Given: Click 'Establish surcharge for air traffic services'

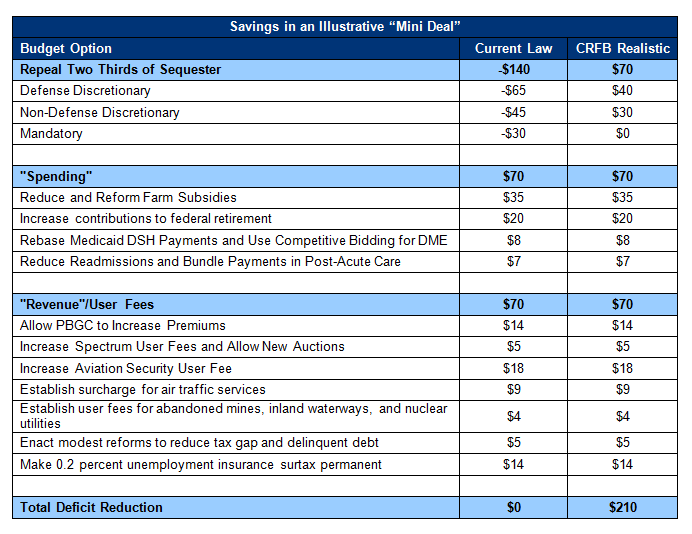Looking at the screenshot, I should click(143, 389).
